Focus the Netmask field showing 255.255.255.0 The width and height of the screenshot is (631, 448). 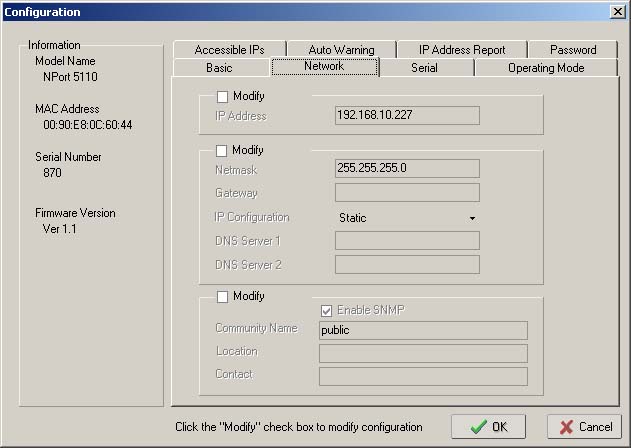[x=407, y=169]
